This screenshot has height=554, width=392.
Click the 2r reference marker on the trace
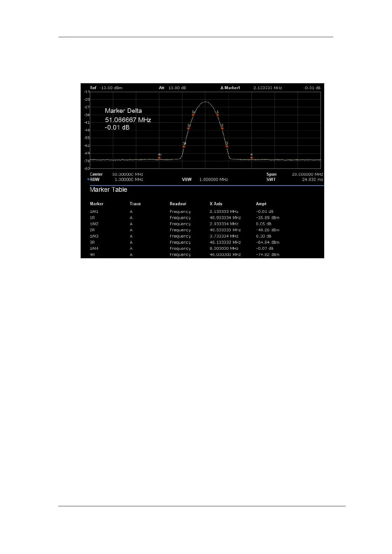coord(189,128)
